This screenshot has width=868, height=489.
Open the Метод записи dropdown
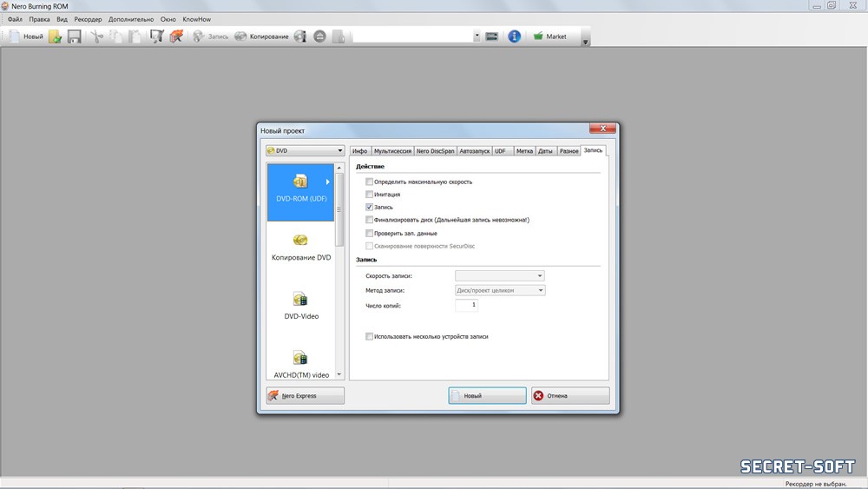point(500,290)
